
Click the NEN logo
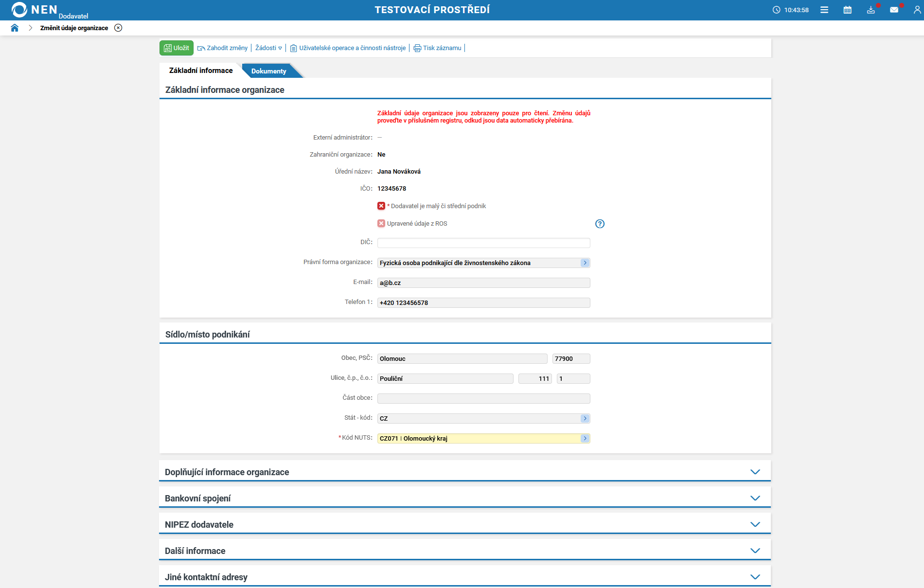pyautogui.click(x=34, y=10)
